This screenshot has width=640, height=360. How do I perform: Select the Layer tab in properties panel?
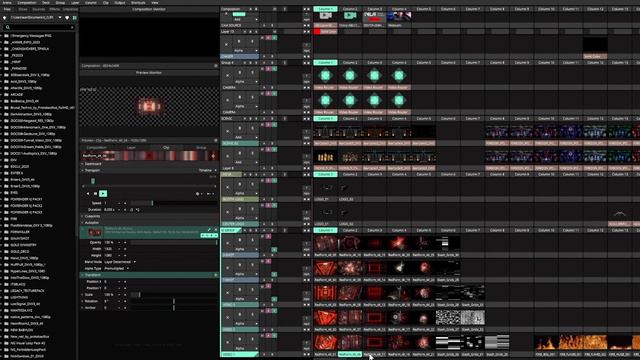(x=131, y=147)
